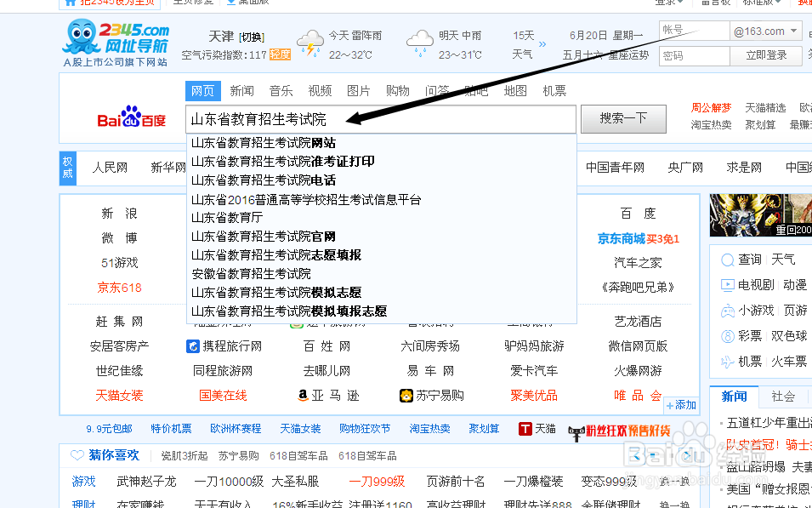Open the Ctrip travel site icon link
Screen dimensions: 812x508
tap(193, 345)
